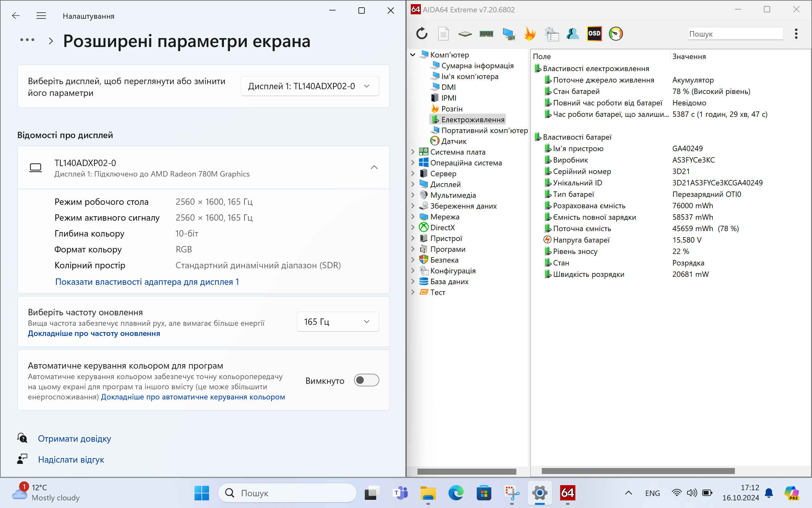812x508 pixels.
Task: Expand the Операційна система tree node
Action: coord(413,163)
